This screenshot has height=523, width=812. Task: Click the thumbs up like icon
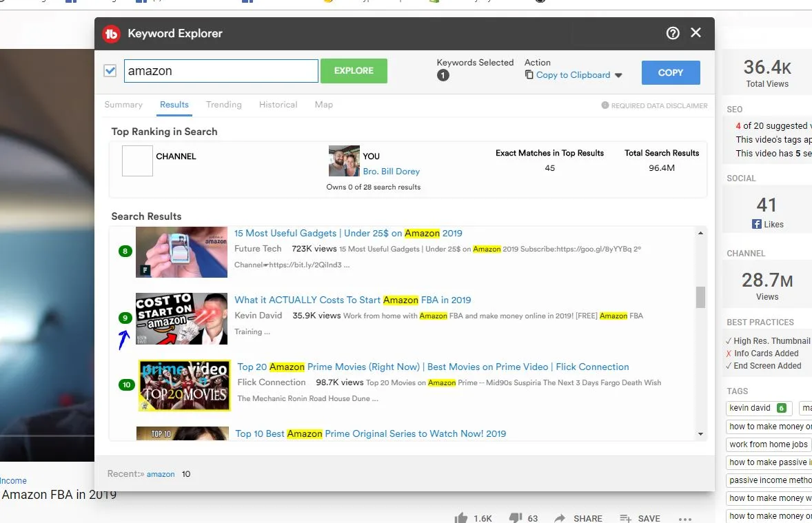[x=460, y=517]
